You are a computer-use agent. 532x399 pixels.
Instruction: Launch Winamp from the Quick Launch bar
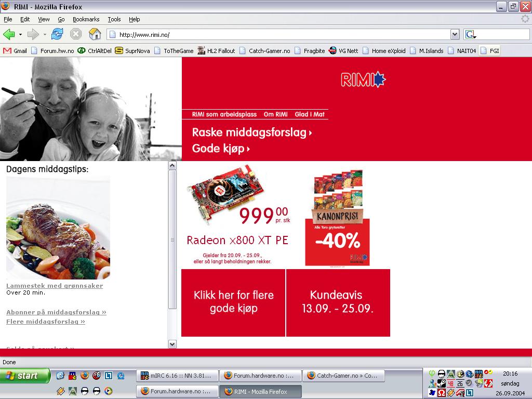point(60,391)
